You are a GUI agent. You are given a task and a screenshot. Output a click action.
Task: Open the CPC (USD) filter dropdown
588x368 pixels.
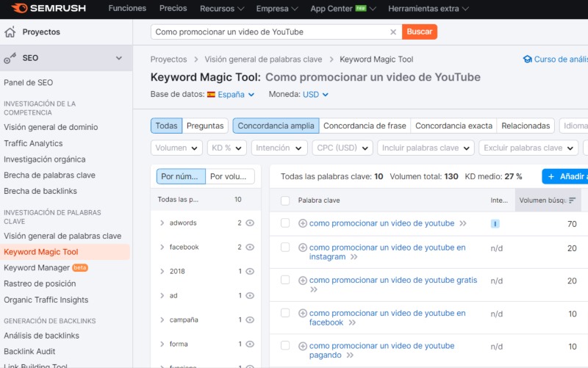tap(343, 148)
